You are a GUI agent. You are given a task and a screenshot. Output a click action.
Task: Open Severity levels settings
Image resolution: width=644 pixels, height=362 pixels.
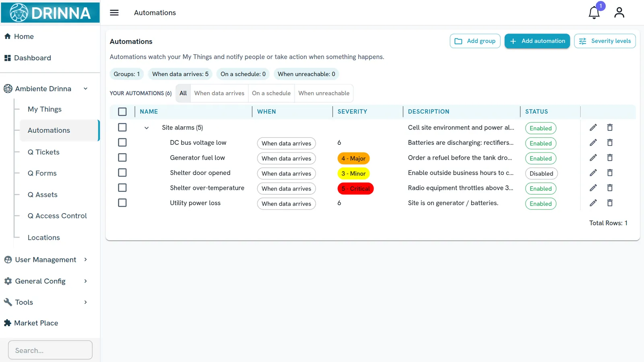point(605,41)
